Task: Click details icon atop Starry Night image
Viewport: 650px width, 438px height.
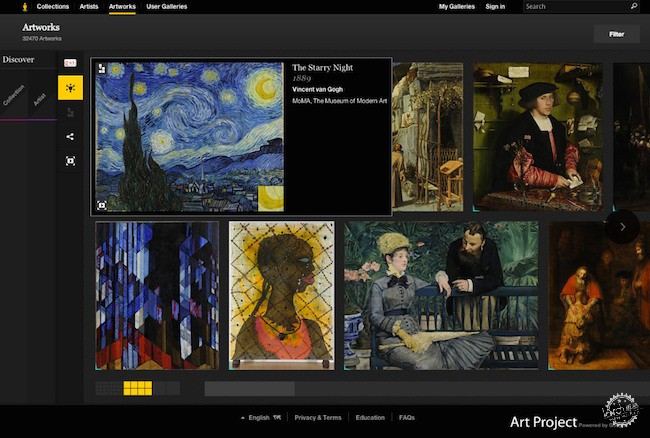Action: tap(102, 69)
